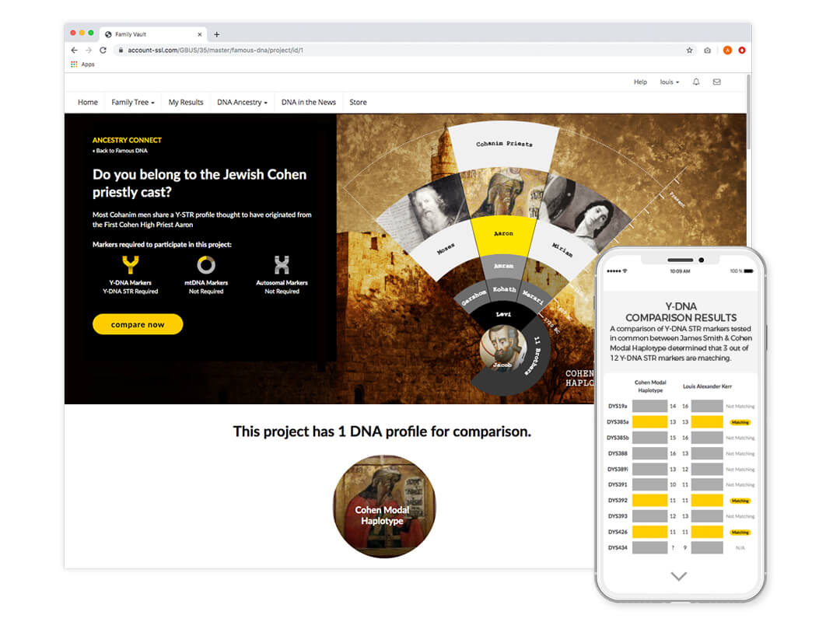The image size is (840, 622).
Task: Tap the down chevron on the phone screen
Action: click(679, 576)
